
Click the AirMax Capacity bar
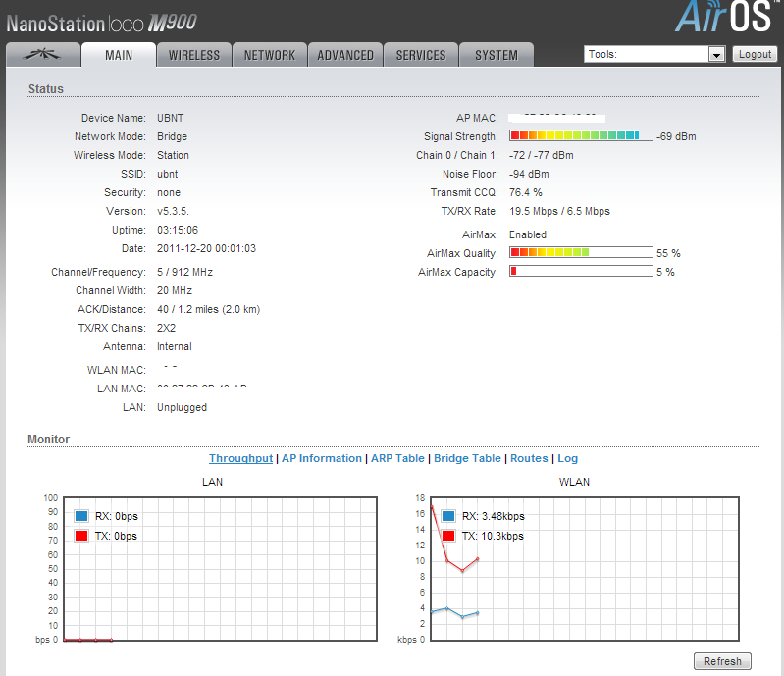pos(581,271)
